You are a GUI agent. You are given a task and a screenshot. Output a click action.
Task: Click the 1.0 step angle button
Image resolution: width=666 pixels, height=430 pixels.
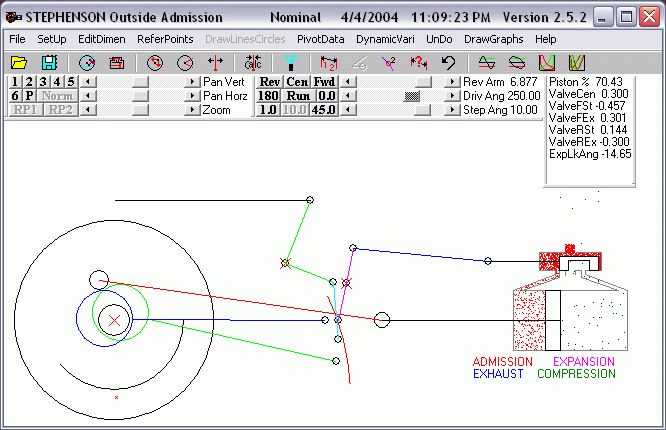click(x=268, y=110)
